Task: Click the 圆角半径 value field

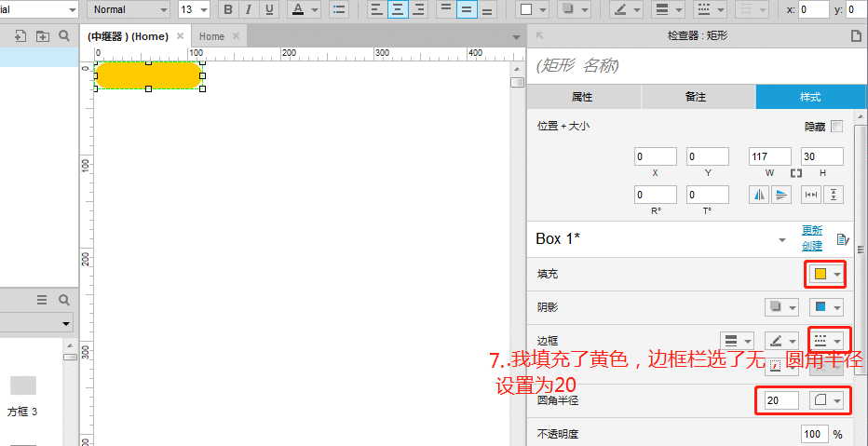Action: pyautogui.click(x=780, y=400)
